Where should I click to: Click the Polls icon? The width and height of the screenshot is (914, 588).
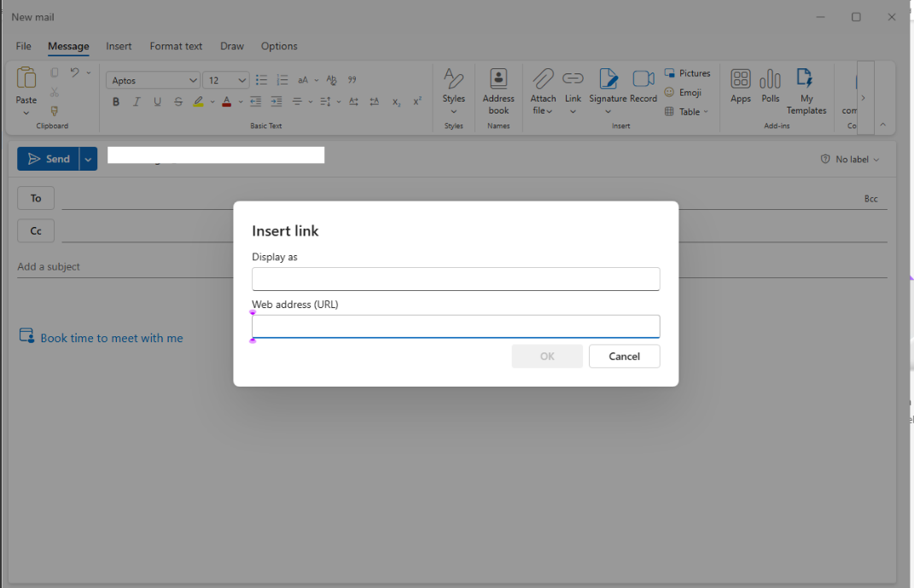[770, 86]
